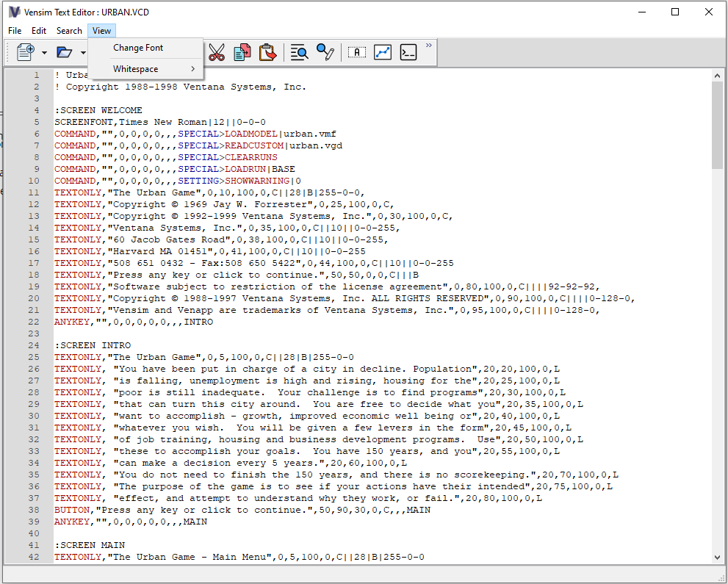Expand the toolbar overflow chevron

(429, 45)
